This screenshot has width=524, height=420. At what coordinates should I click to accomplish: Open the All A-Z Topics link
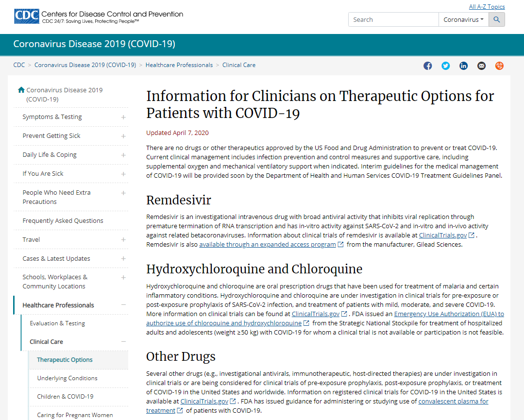[x=487, y=7]
